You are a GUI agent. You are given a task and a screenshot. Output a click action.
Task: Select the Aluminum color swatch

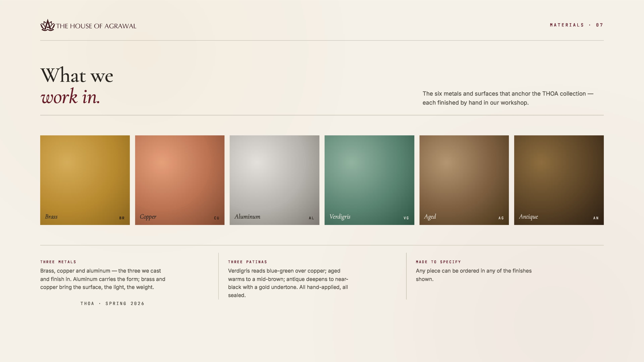(x=275, y=180)
